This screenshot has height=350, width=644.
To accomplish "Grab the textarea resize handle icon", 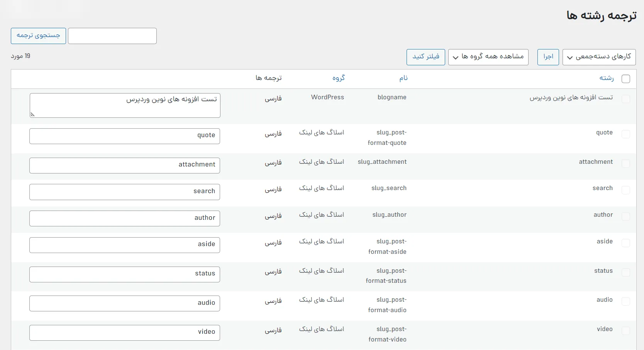I will (x=32, y=114).
